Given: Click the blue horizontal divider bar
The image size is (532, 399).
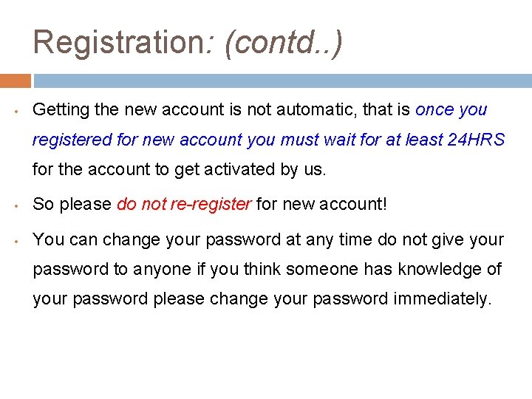Looking at the screenshot, I should (x=282, y=81).
